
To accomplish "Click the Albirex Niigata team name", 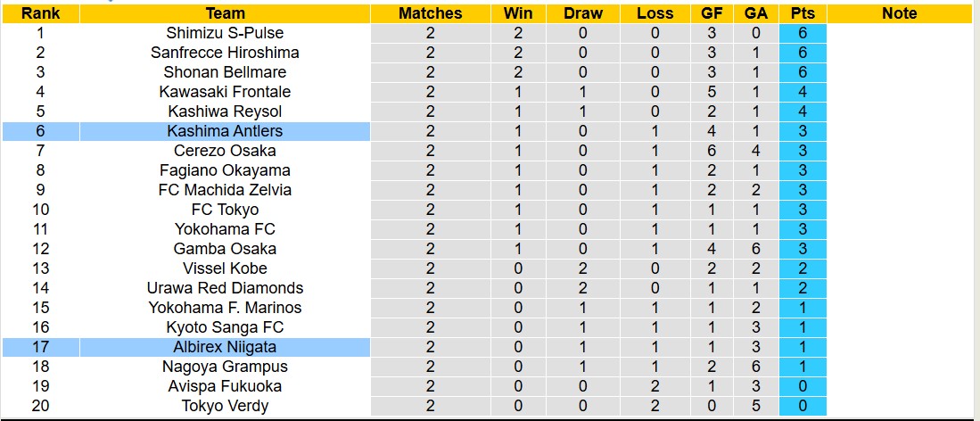I will 225,347.
